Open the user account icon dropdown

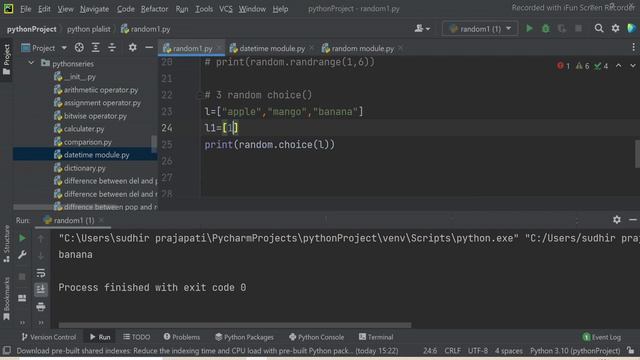(422, 29)
